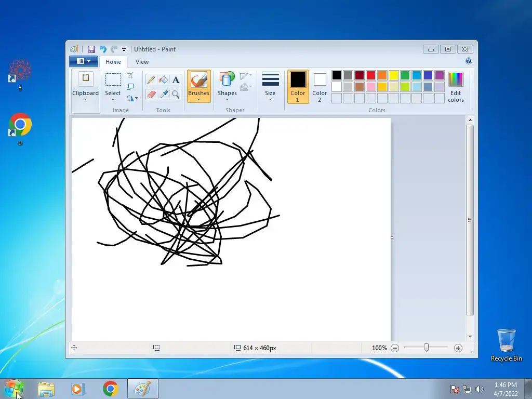This screenshot has width=532, height=399.
Task: Click the Show desktop strip on taskbar
Action: 528,389
